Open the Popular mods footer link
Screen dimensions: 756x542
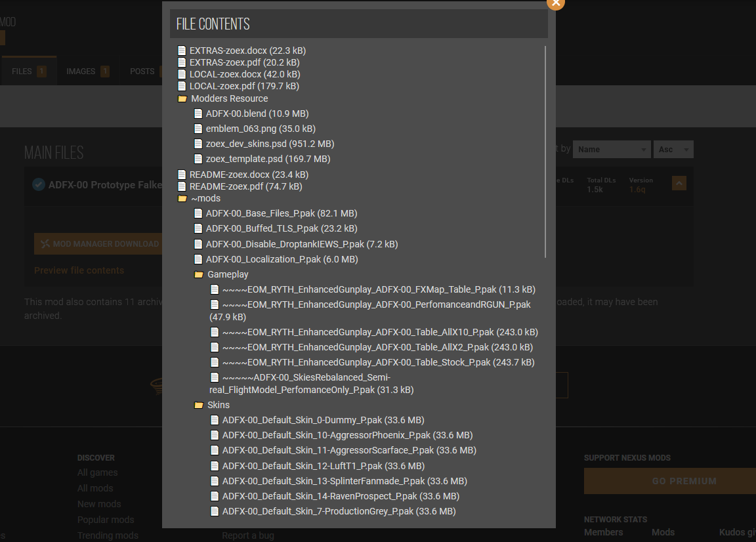(106, 520)
